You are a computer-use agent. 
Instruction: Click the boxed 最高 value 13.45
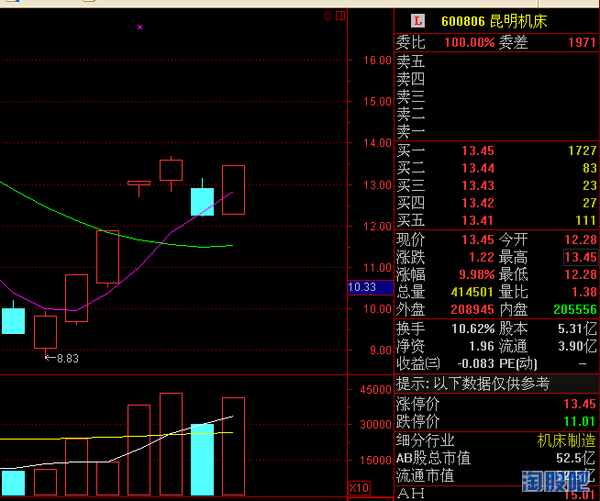(x=580, y=257)
